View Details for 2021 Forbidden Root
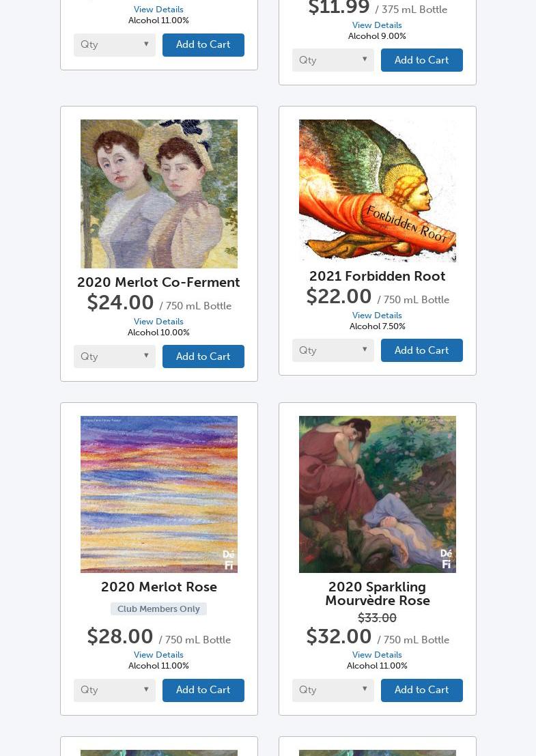 pos(377,316)
